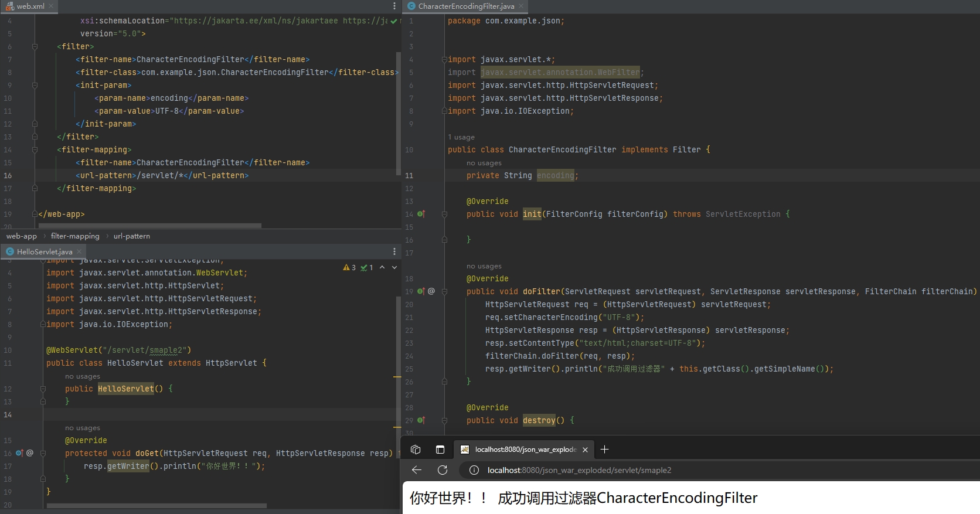This screenshot has height=514, width=980.
Task: Click the @ gutter icon on doGet line
Action: coord(30,453)
